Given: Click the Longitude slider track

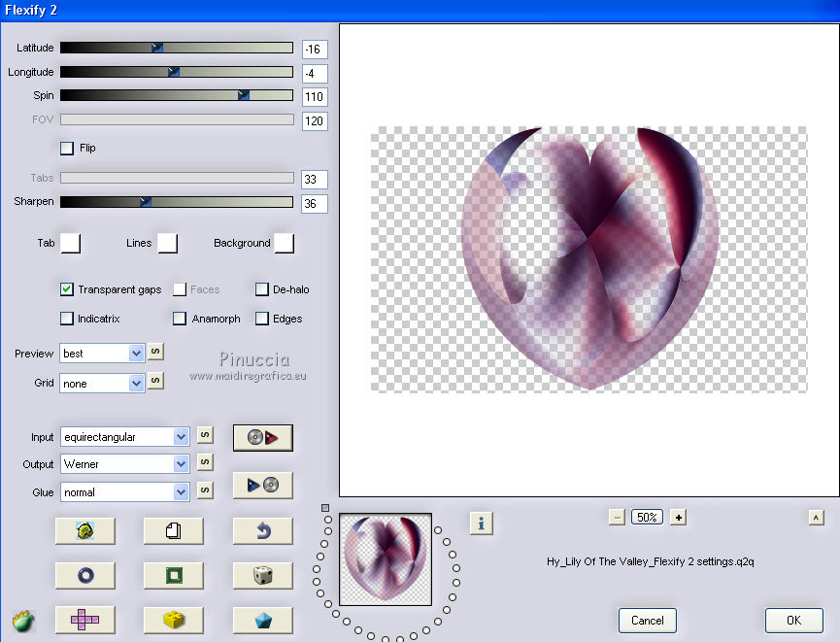Looking at the screenshot, I should [x=177, y=72].
